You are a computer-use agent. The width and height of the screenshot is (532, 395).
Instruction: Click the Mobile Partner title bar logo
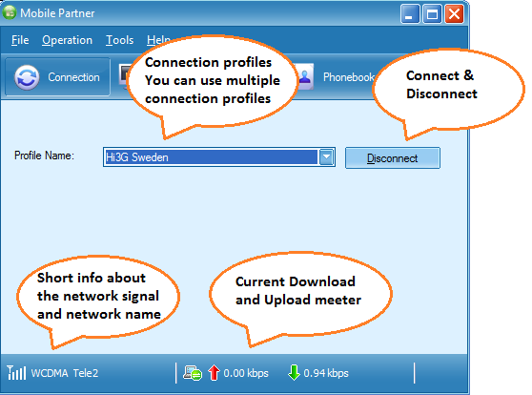10,13
